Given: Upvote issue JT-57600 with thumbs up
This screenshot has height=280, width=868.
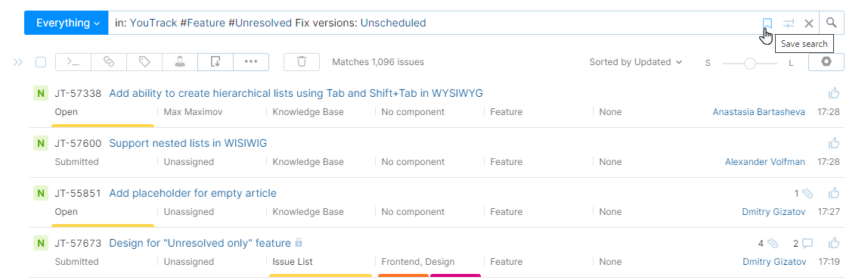Looking at the screenshot, I should tap(834, 143).
